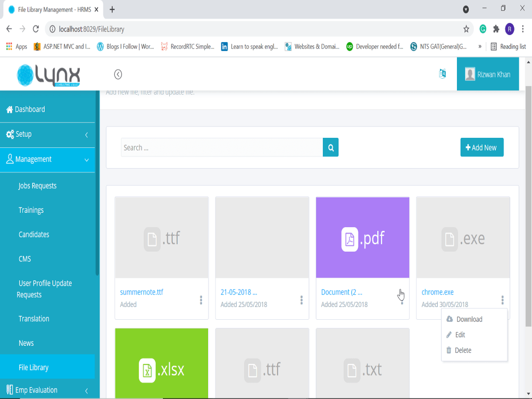Click the Add New button
Screen dimensions: 532x399
[482, 147]
